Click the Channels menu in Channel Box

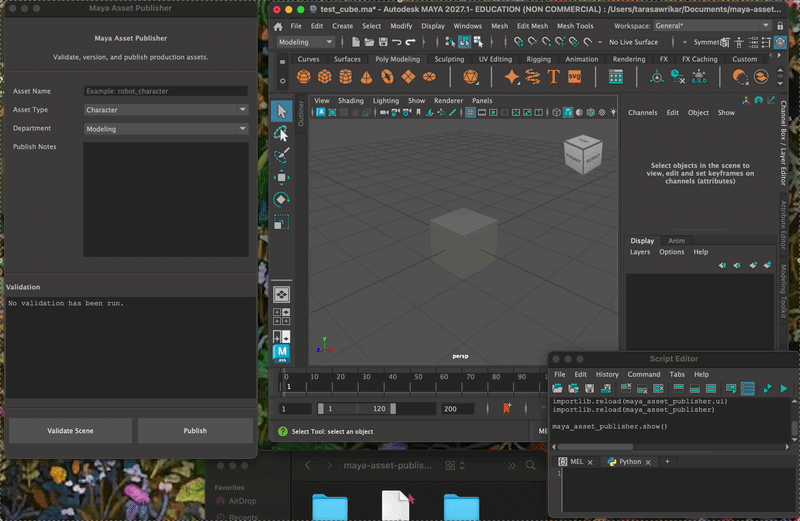pyautogui.click(x=642, y=113)
